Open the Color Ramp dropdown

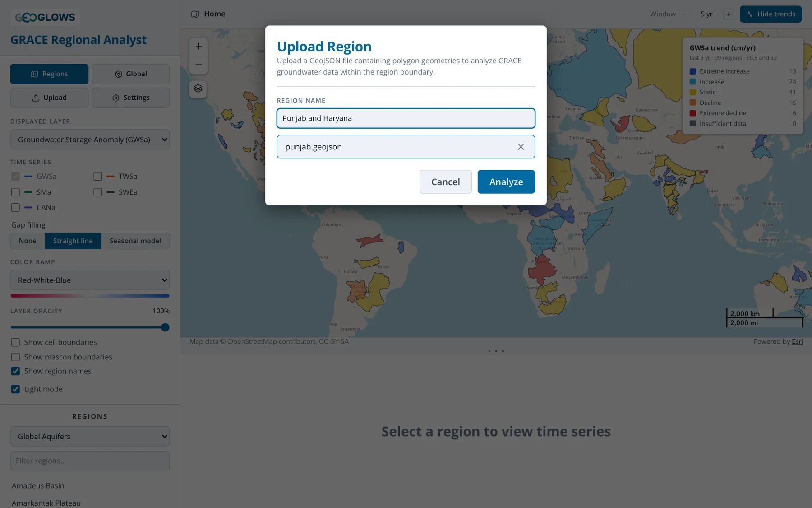[x=90, y=280]
